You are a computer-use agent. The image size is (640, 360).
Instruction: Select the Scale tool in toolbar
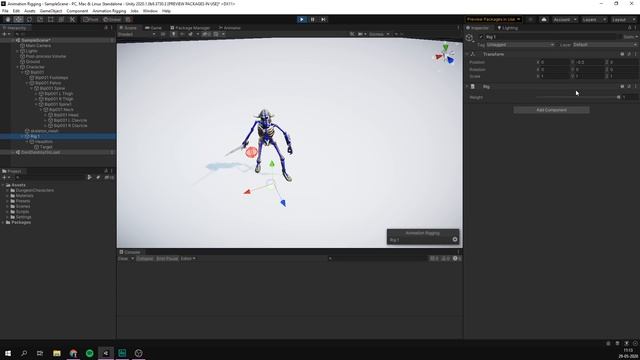(x=40, y=20)
